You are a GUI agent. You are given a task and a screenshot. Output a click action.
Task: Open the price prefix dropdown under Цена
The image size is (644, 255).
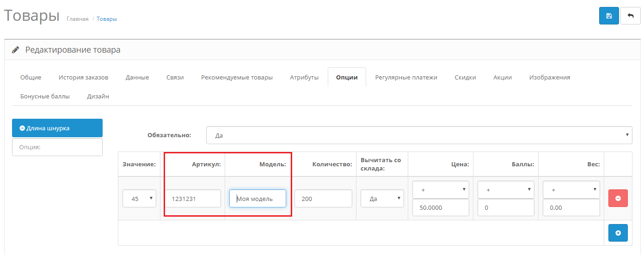[440, 190]
